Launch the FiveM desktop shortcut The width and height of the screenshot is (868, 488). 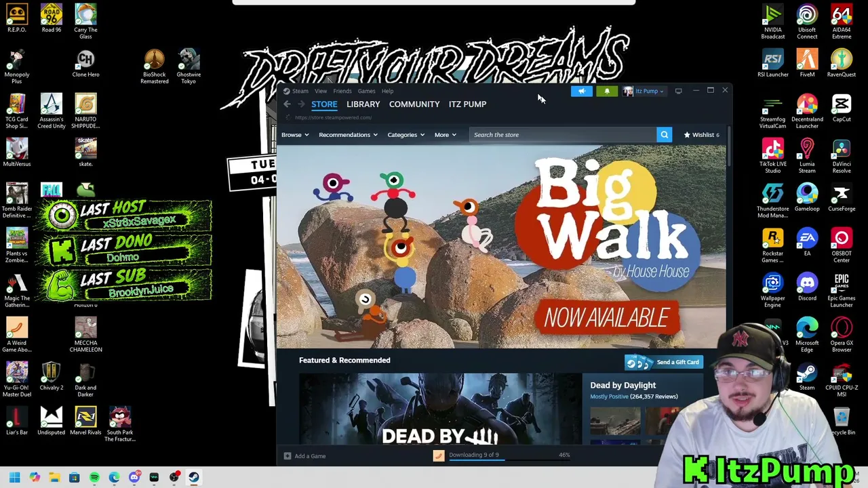click(807, 63)
